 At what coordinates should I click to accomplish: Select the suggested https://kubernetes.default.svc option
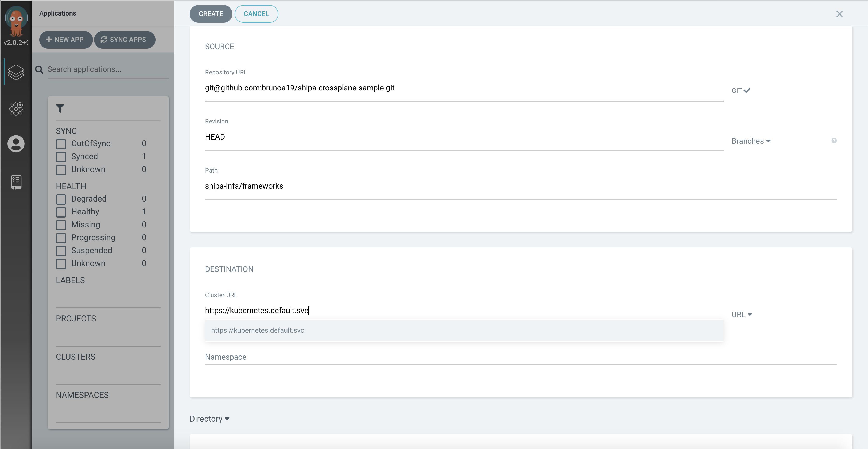click(258, 330)
